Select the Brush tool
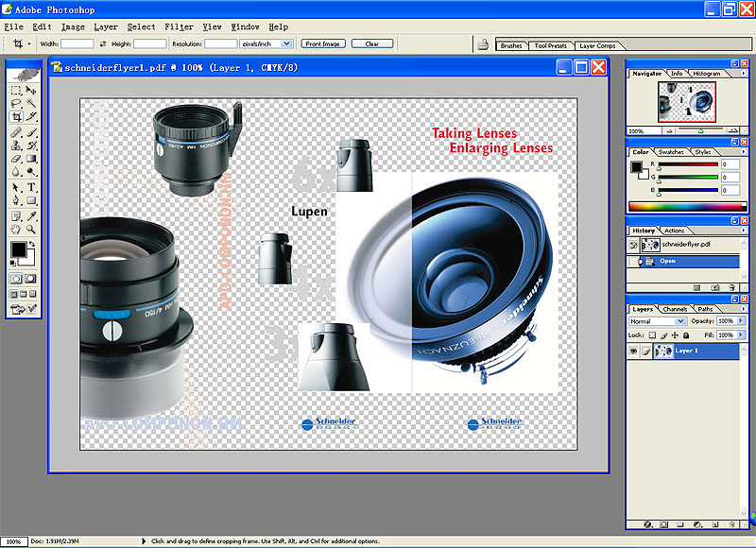The width and height of the screenshot is (756, 548). (x=31, y=131)
